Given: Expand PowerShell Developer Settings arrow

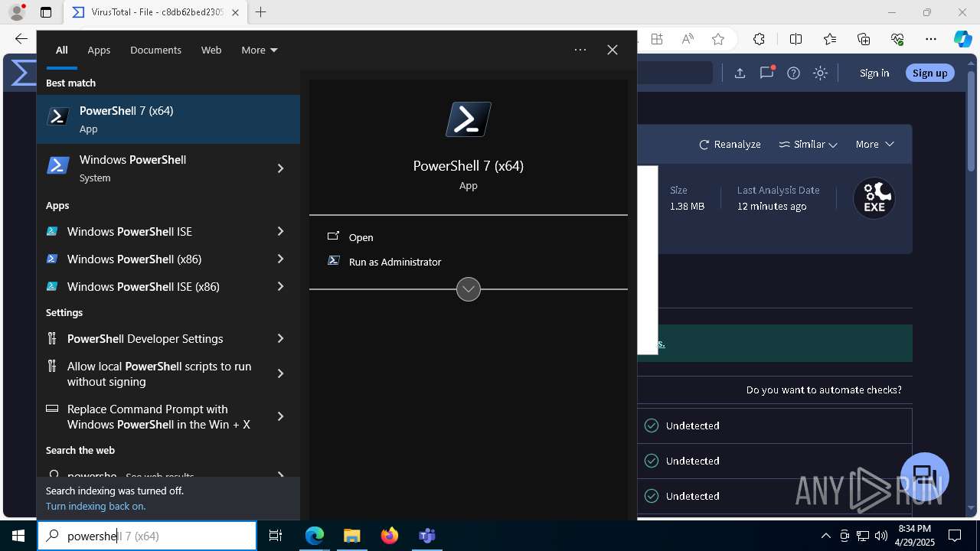Looking at the screenshot, I should [281, 338].
